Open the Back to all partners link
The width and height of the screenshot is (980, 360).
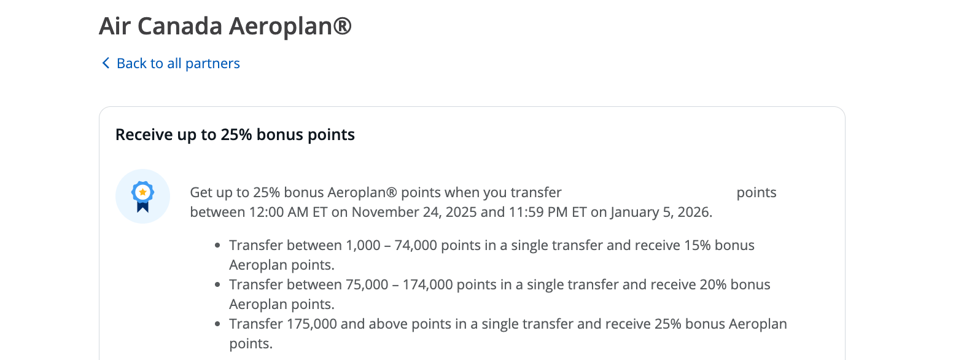(x=177, y=63)
